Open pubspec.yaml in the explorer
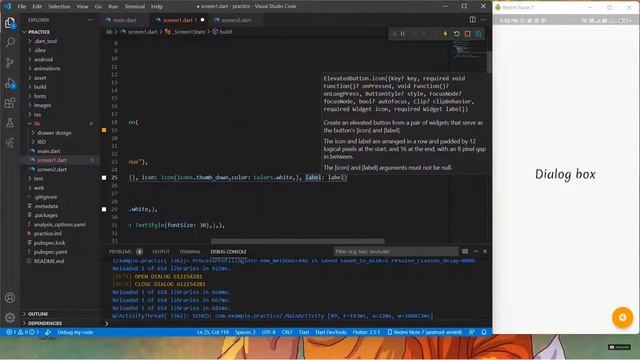640x360 pixels. pos(50,252)
